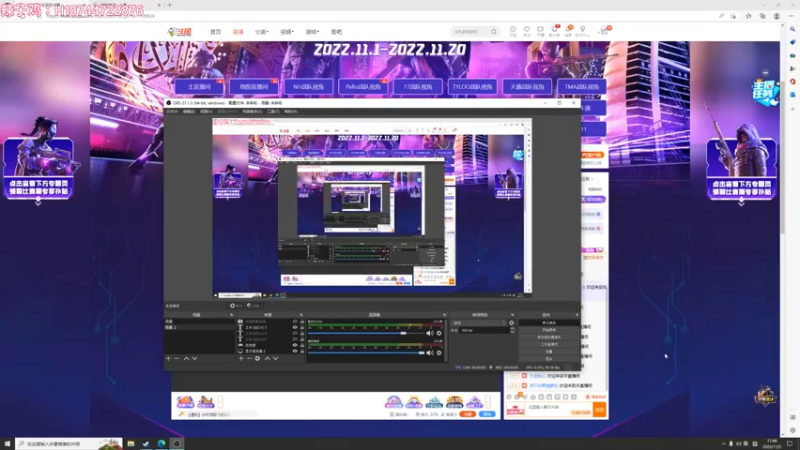
Task: Open Douyu watch history clock icon
Action: pos(513,31)
